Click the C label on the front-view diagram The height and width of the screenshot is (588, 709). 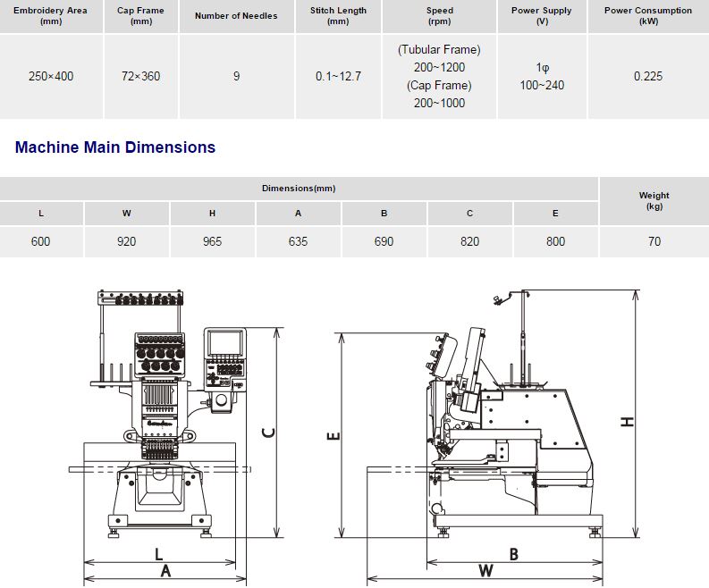point(268,433)
